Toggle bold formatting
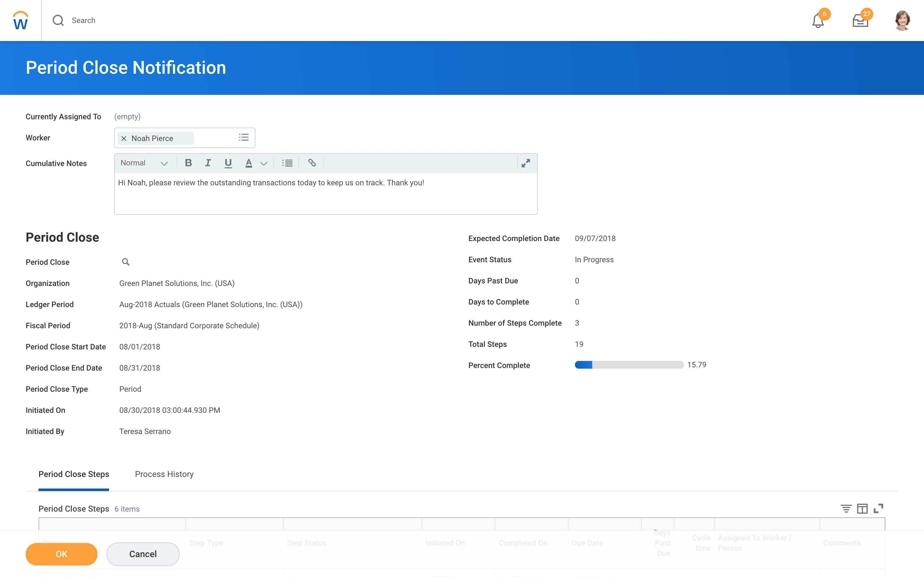This screenshot has width=924, height=577. pyautogui.click(x=188, y=163)
